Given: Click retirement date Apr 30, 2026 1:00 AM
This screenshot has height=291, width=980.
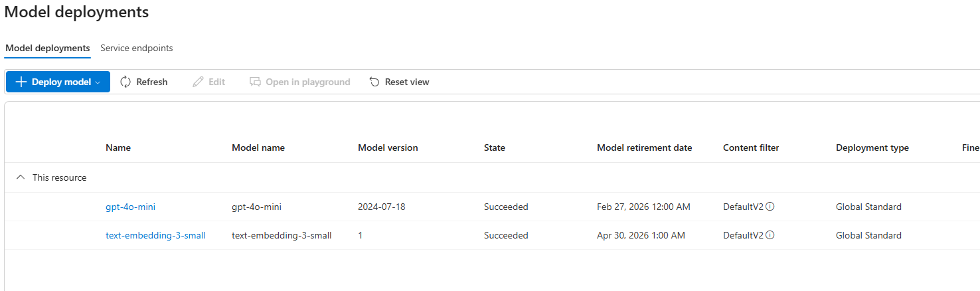Looking at the screenshot, I should tap(641, 235).
